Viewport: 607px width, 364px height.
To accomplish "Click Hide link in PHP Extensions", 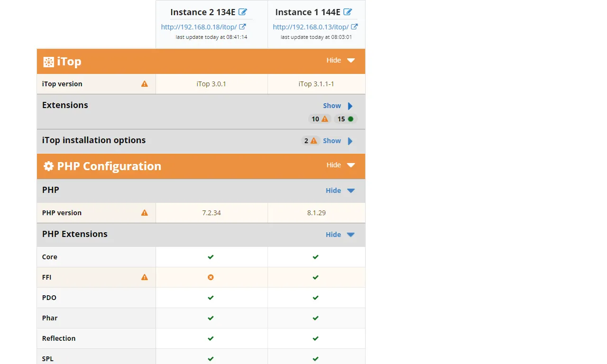I will [333, 235].
